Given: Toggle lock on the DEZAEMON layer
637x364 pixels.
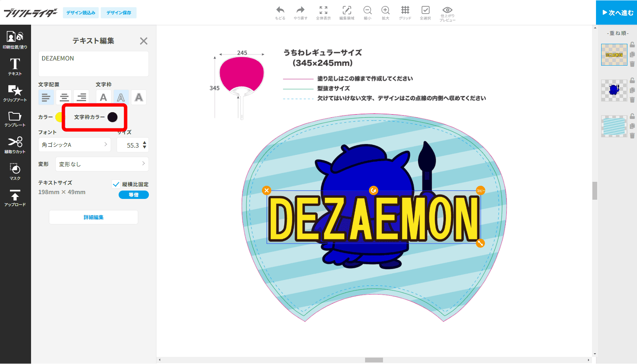Looking at the screenshot, I should pyautogui.click(x=632, y=45).
